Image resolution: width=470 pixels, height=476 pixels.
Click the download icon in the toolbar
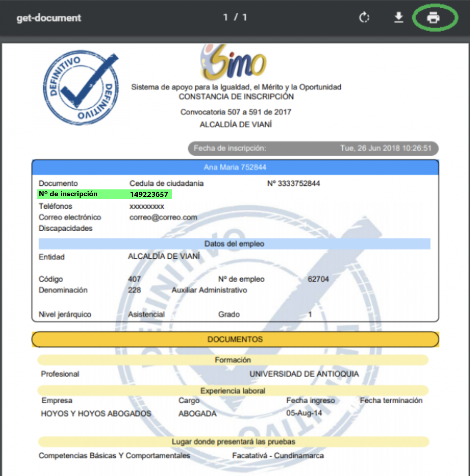pyautogui.click(x=399, y=17)
